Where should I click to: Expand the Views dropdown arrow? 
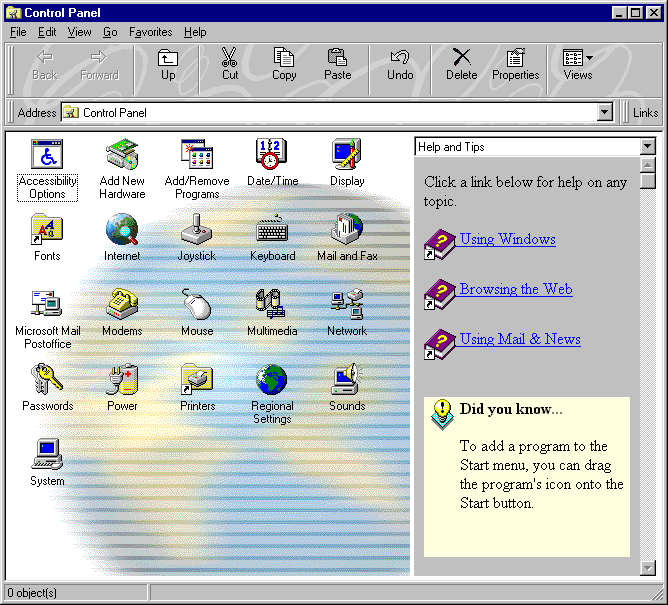click(x=589, y=58)
